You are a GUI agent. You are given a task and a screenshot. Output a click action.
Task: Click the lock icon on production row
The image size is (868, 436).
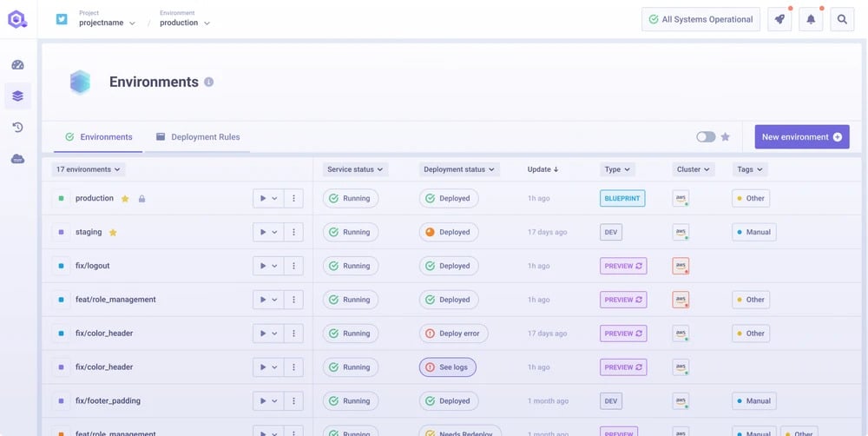coord(141,198)
